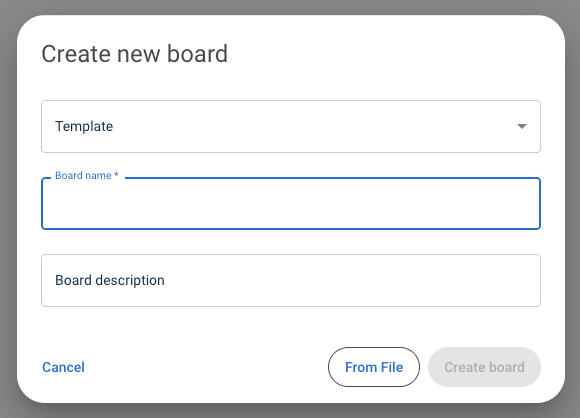The image size is (580, 418).
Task: Open the Template dropdown field
Action: [291, 127]
